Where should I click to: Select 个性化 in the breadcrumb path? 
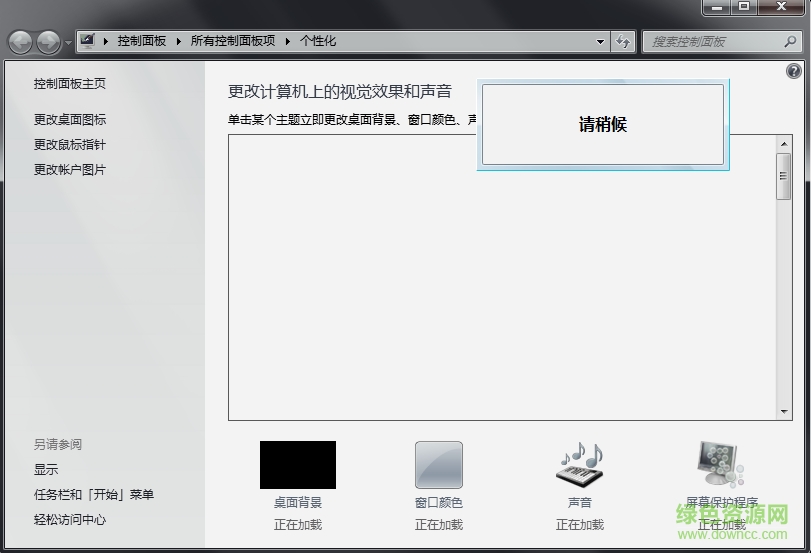point(318,41)
